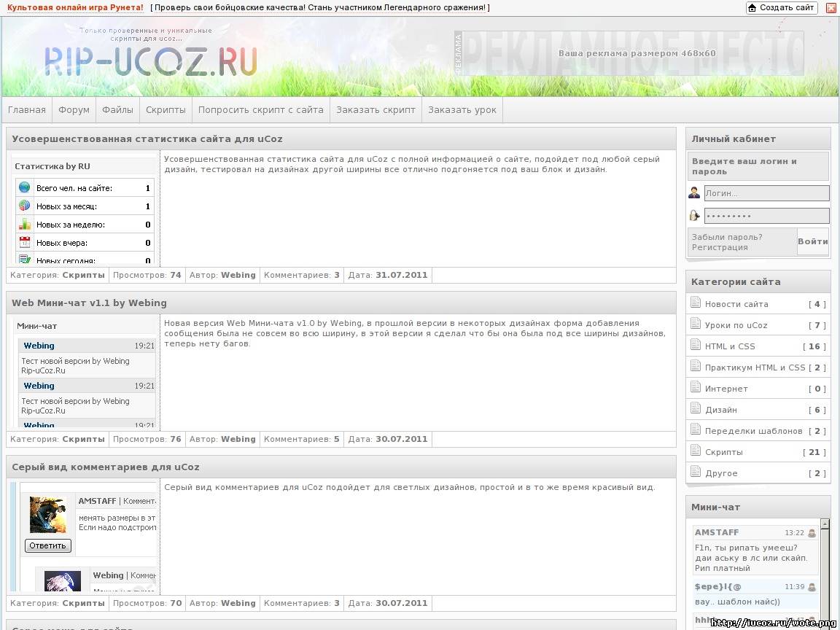
Task: Click the document icon beside Практикум HTML и CSS
Action: (x=696, y=366)
